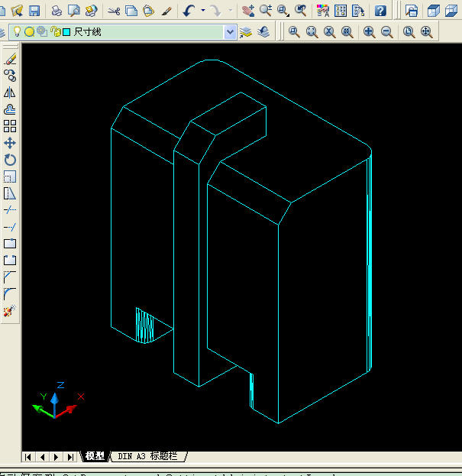462x476 pixels.
Task: Open the redo history dropdown arrow
Action: pyautogui.click(x=231, y=11)
